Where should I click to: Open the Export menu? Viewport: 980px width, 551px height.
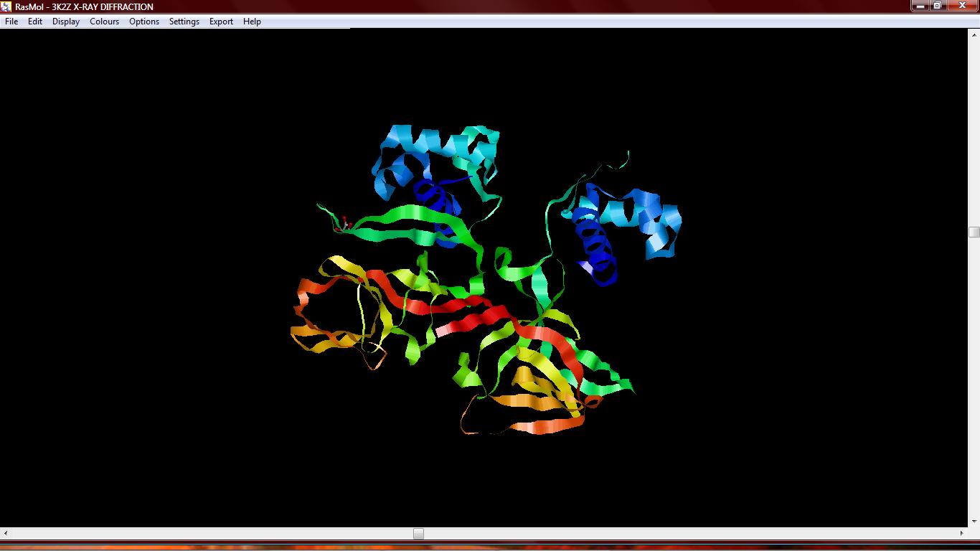pyautogui.click(x=220, y=22)
